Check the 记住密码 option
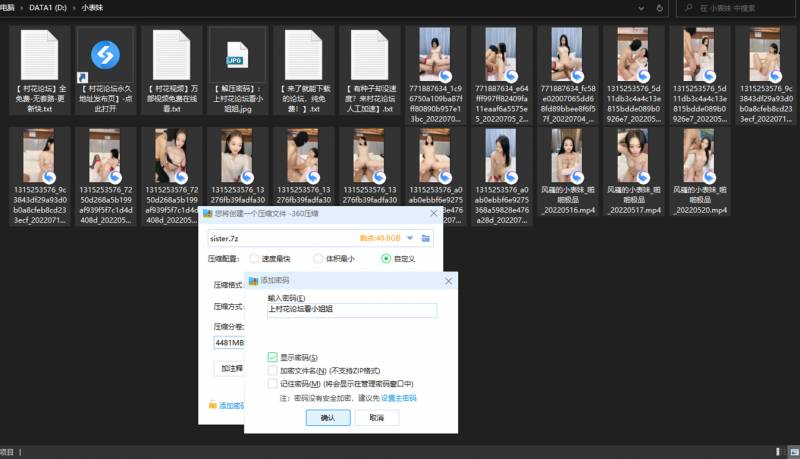 [x=273, y=383]
